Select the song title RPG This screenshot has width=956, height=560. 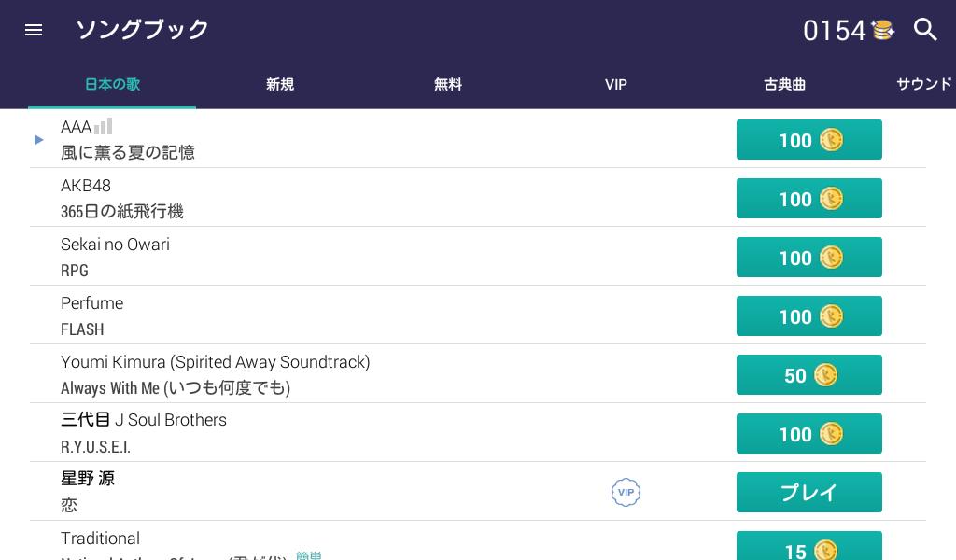[75, 271]
